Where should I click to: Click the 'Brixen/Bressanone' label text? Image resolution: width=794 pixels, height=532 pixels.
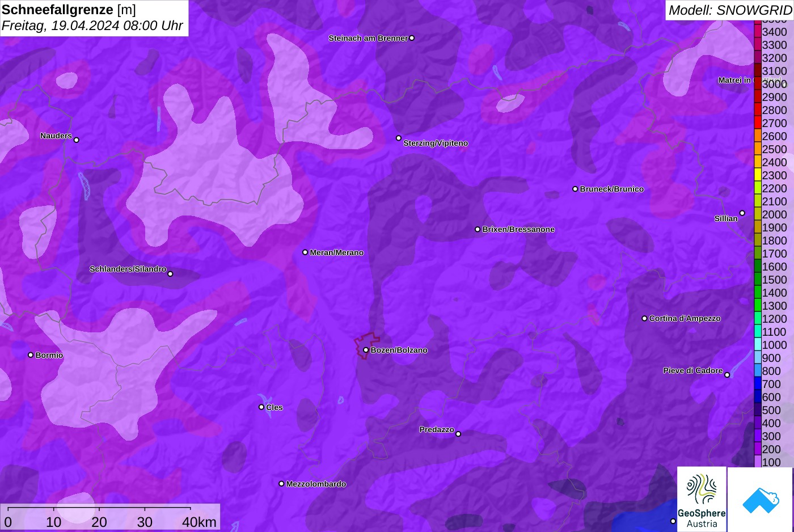[x=518, y=229]
